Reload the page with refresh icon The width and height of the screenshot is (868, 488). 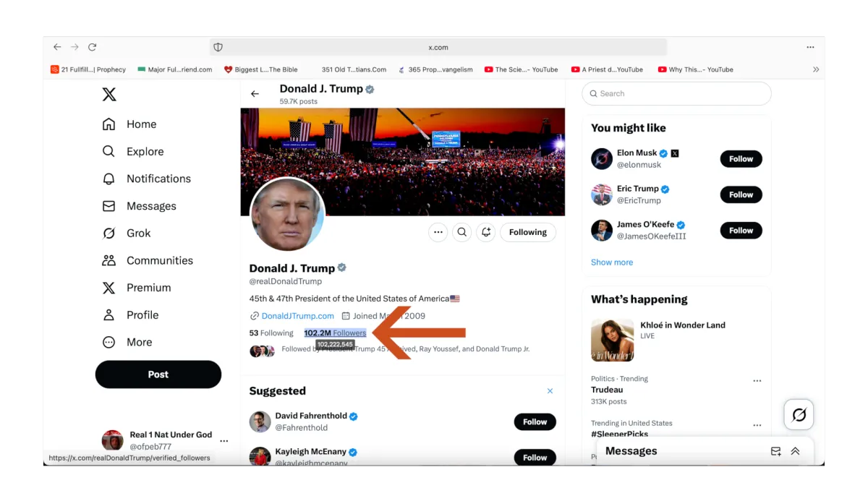[x=93, y=47]
